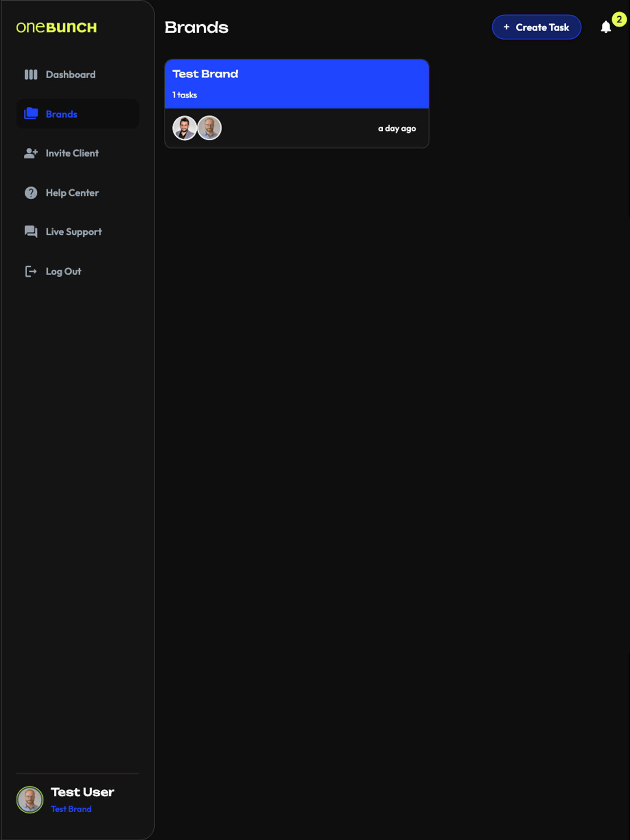Open Live Support
The width and height of the screenshot is (630, 840).
(78, 232)
